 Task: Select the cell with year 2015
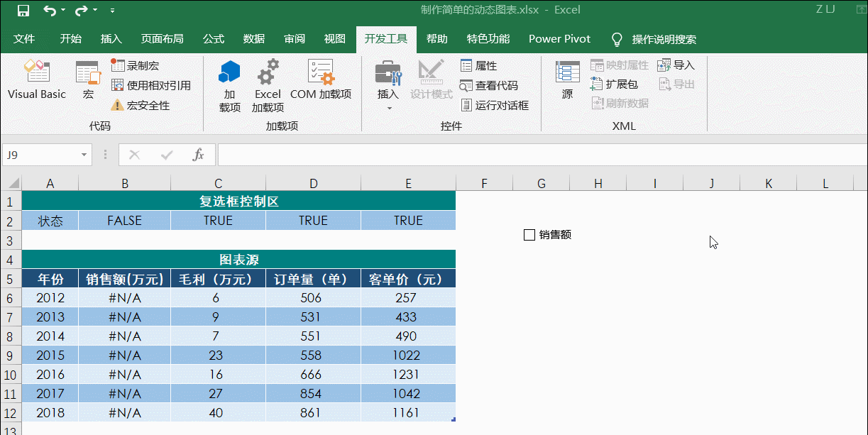(50, 355)
